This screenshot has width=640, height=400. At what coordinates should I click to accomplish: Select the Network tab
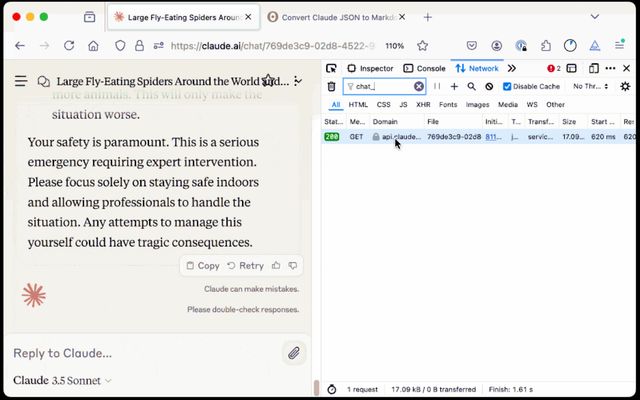[x=477, y=68]
